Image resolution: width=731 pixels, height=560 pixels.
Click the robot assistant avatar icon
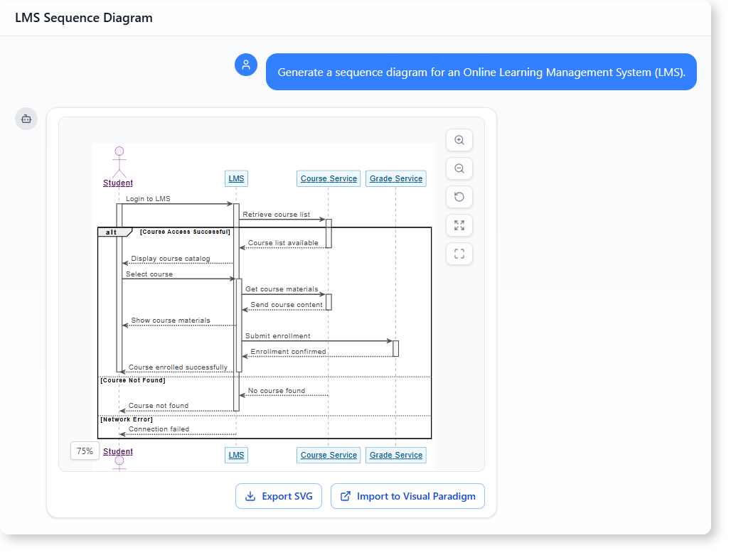(26, 119)
